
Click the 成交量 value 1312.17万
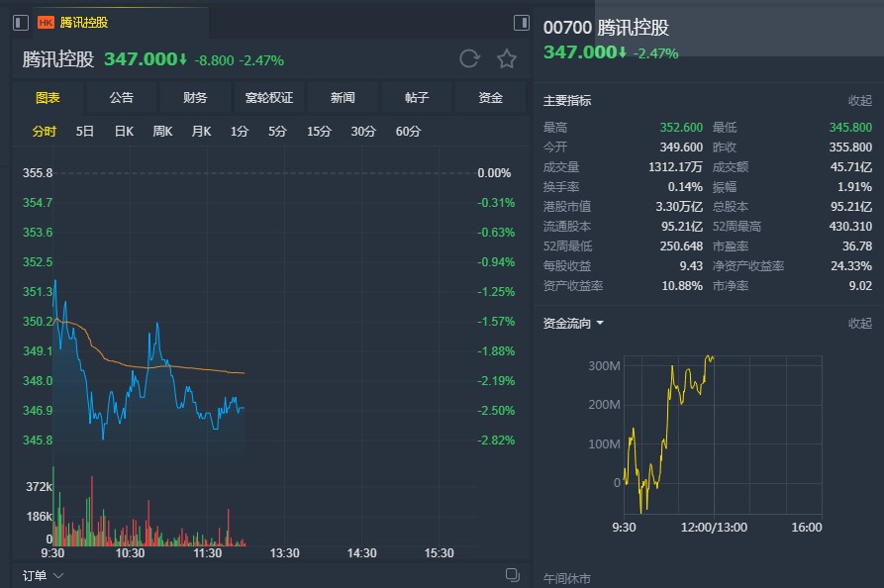(675, 167)
